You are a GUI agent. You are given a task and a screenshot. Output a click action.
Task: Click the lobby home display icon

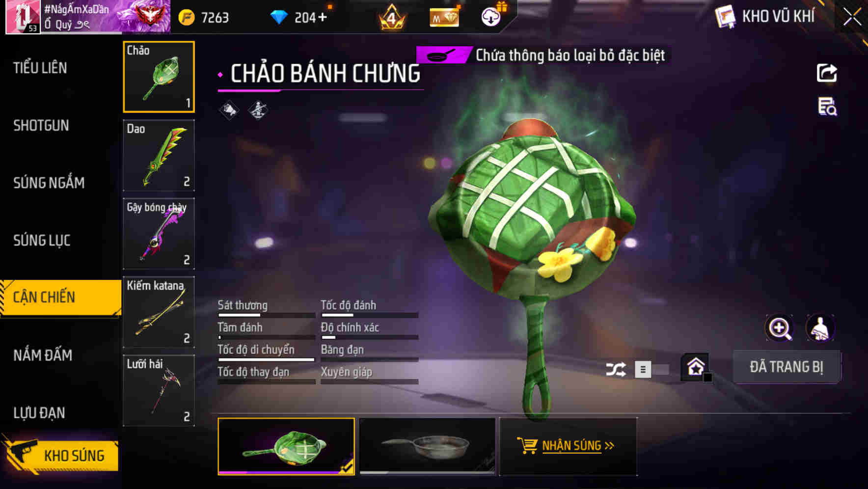coord(696,367)
